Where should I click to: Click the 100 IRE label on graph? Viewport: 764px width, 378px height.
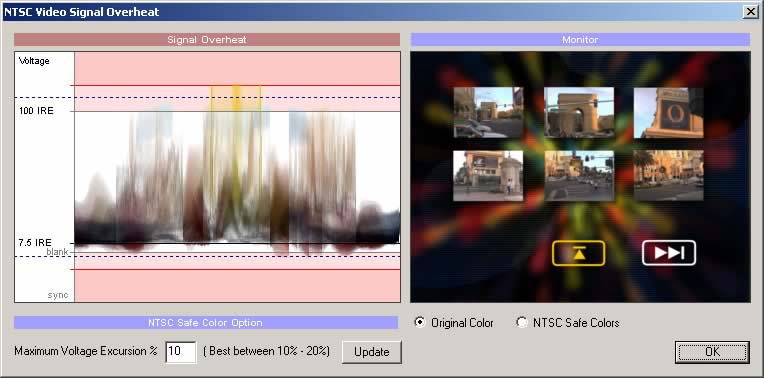36,111
